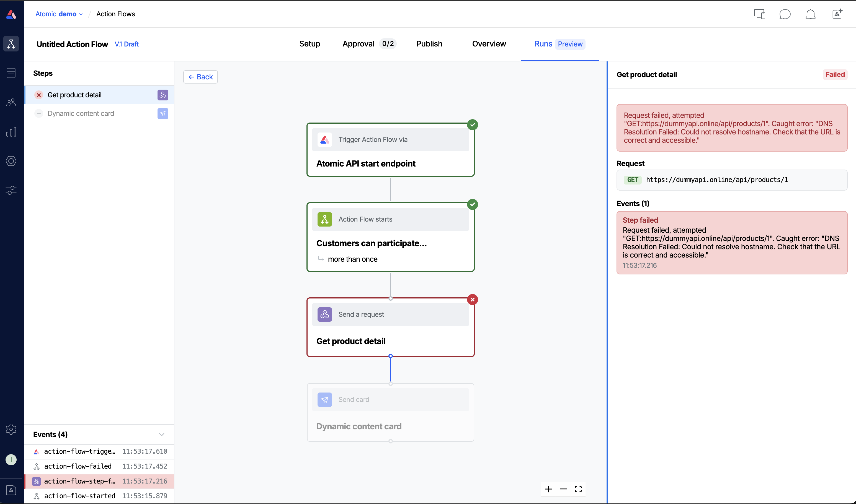Collapse the Events (4) panel chevron

(161, 434)
